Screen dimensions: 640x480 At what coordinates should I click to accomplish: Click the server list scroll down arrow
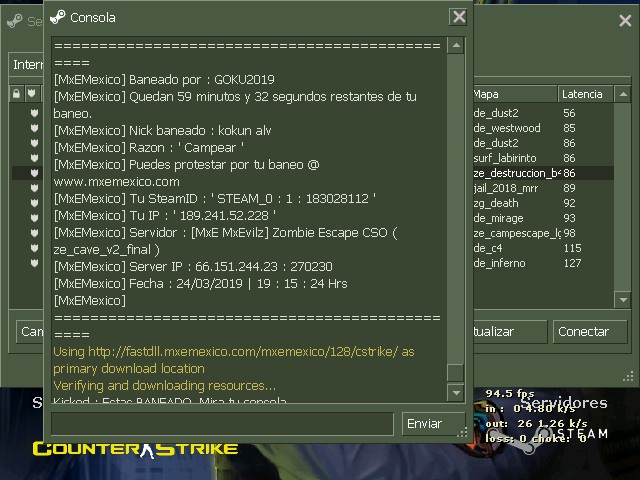tap(623, 300)
